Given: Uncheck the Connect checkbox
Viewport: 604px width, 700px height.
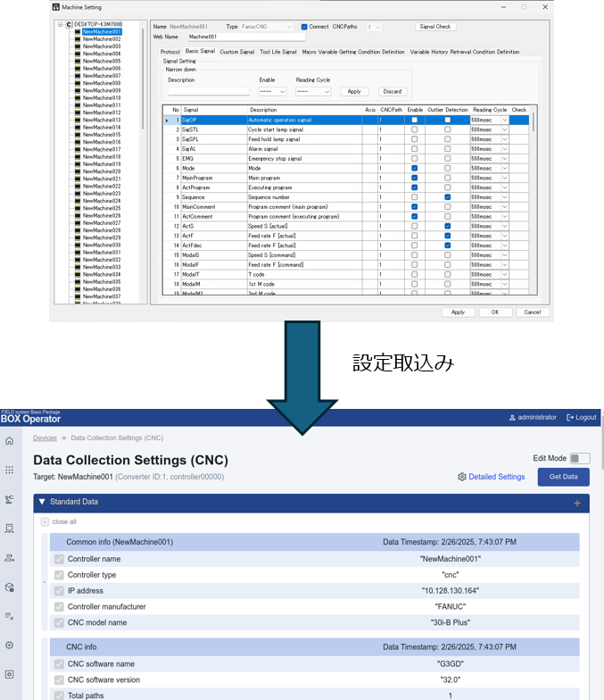Looking at the screenshot, I should coord(304,27).
